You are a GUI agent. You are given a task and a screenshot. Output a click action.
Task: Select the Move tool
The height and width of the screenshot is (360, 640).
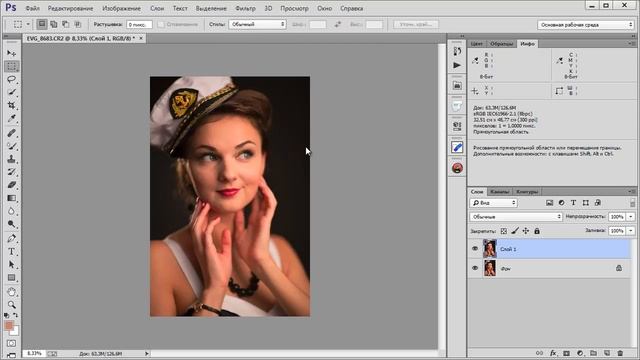(11, 53)
